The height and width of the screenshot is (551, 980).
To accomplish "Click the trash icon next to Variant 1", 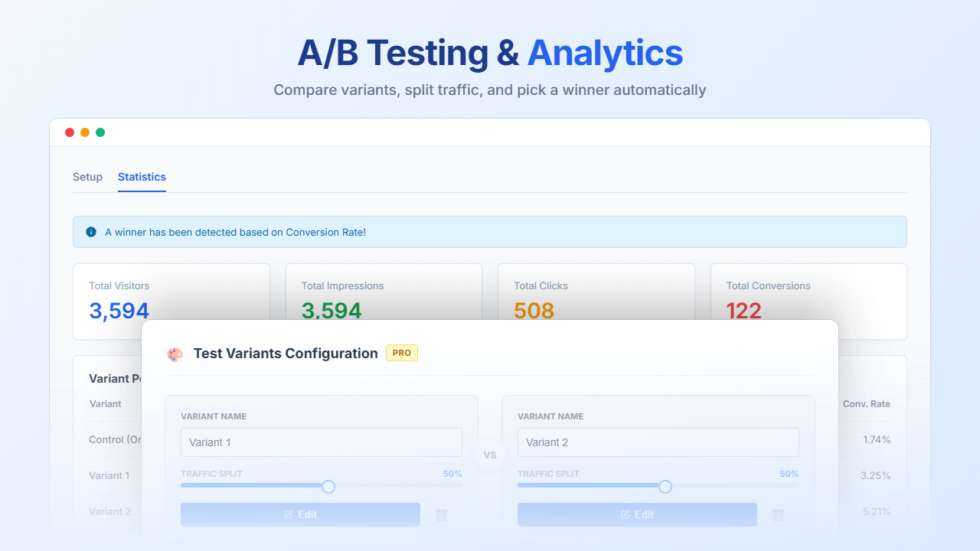I will point(441,514).
